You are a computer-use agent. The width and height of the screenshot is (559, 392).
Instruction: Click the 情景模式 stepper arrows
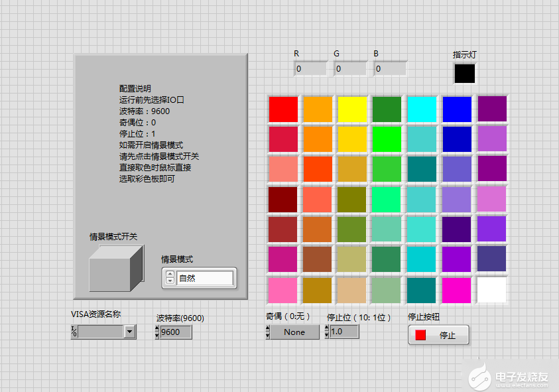[x=170, y=279]
